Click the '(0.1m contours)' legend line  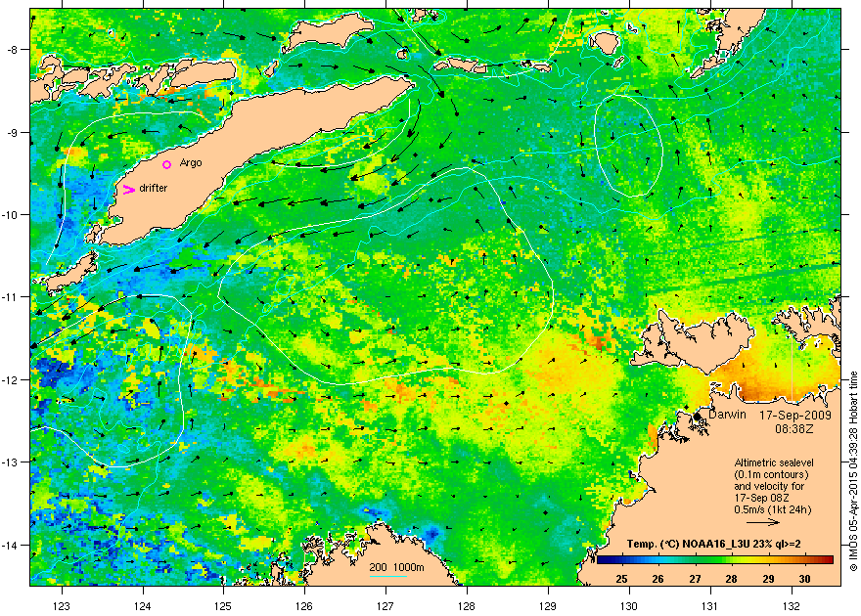tap(771, 474)
